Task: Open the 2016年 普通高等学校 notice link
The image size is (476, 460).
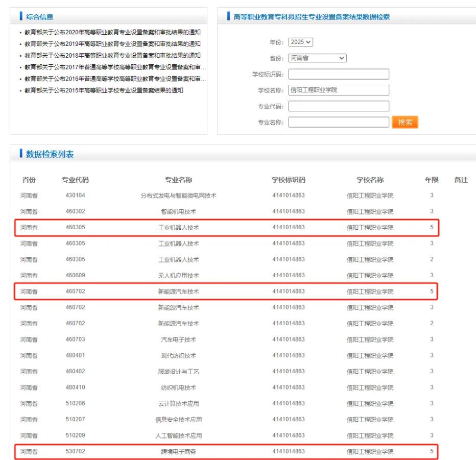Action: 112,79
